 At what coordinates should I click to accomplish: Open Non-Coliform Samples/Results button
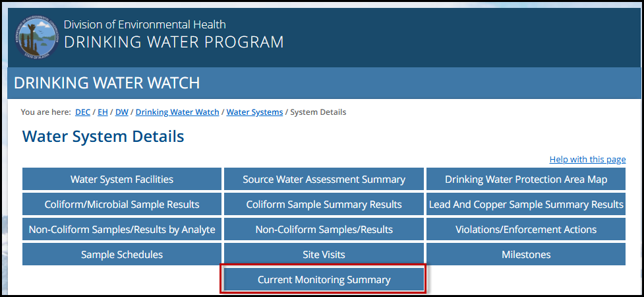point(324,230)
